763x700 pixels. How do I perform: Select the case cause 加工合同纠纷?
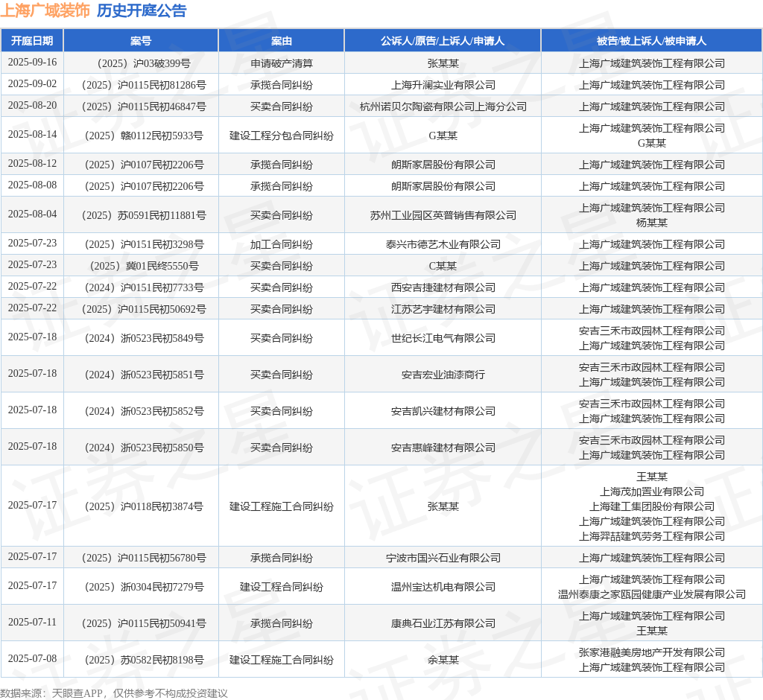click(281, 244)
